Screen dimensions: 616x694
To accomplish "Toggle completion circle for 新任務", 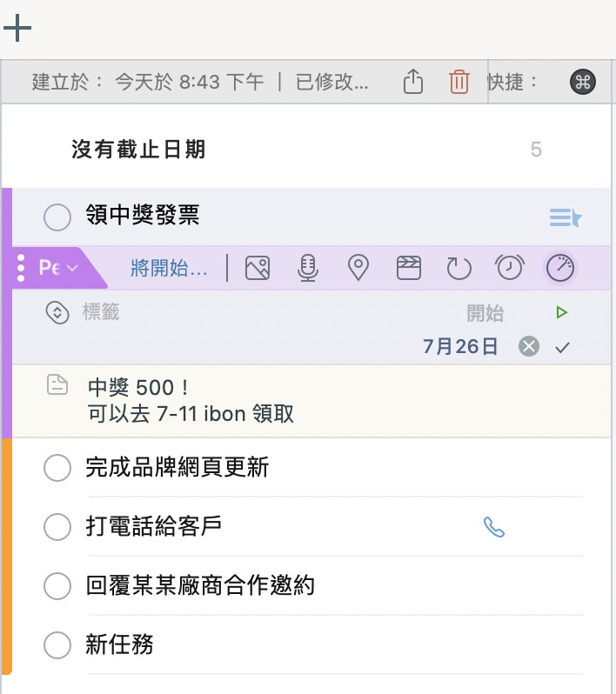I will (x=57, y=645).
